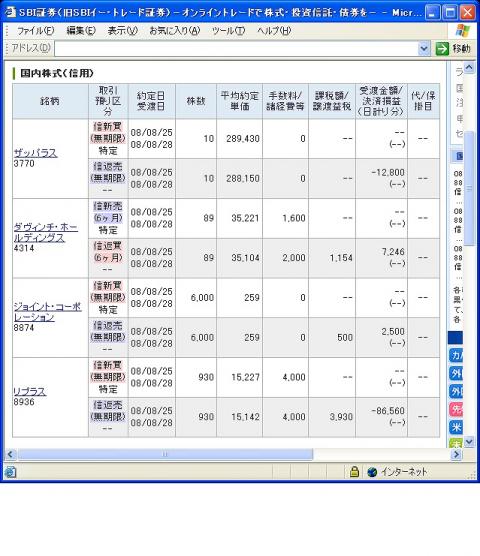
Task: Open the ファイル(F) menu
Action: tap(35, 31)
